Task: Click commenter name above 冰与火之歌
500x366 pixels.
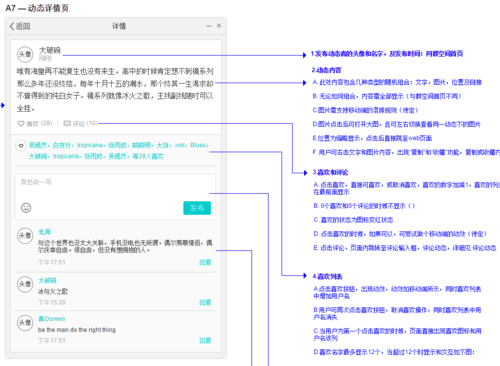Action: coord(47,280)
